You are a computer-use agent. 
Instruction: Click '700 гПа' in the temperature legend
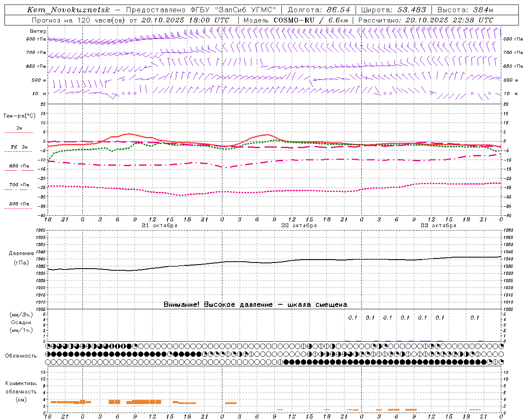coord(19,185)
